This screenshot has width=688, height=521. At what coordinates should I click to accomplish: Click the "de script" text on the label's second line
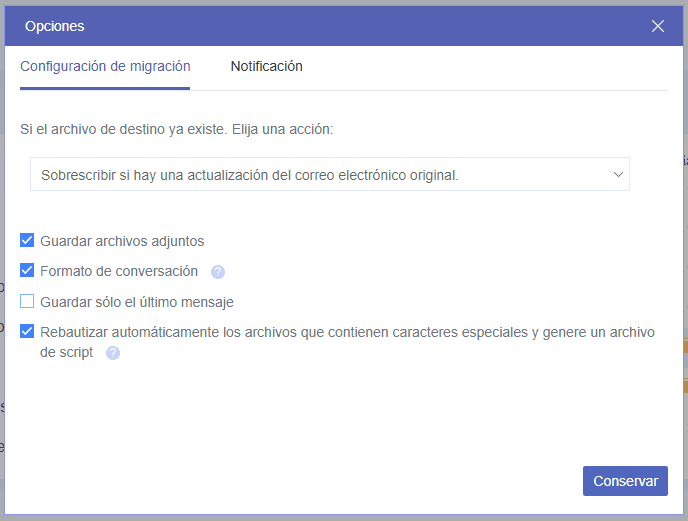[66, 352]
